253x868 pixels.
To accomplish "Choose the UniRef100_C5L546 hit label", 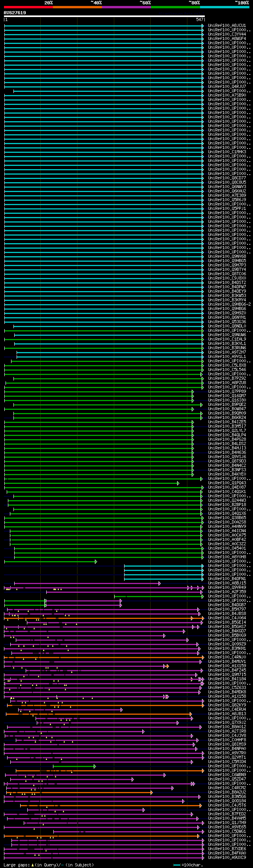I will click(x=227, y=369).
